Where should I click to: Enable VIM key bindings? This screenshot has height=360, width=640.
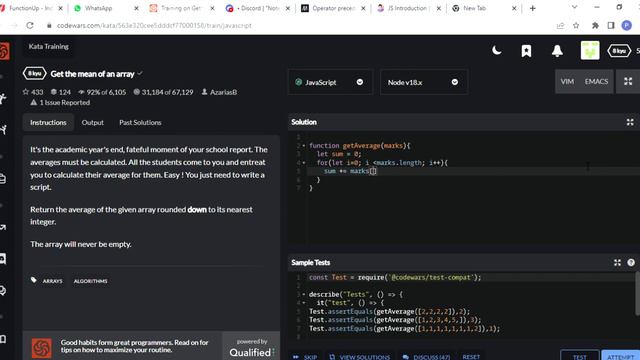point(567,82)
